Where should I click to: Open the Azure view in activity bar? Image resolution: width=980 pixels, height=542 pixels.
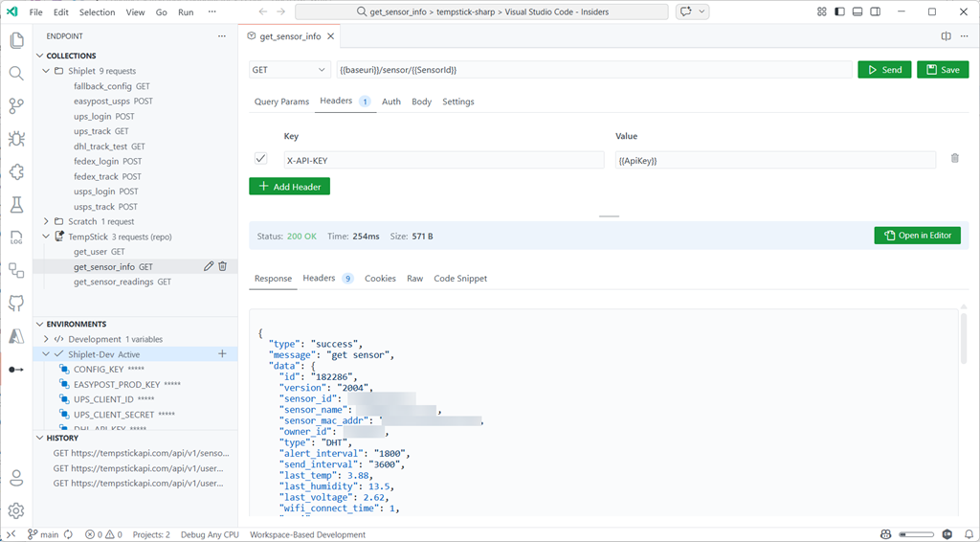(x=17, y=336)
